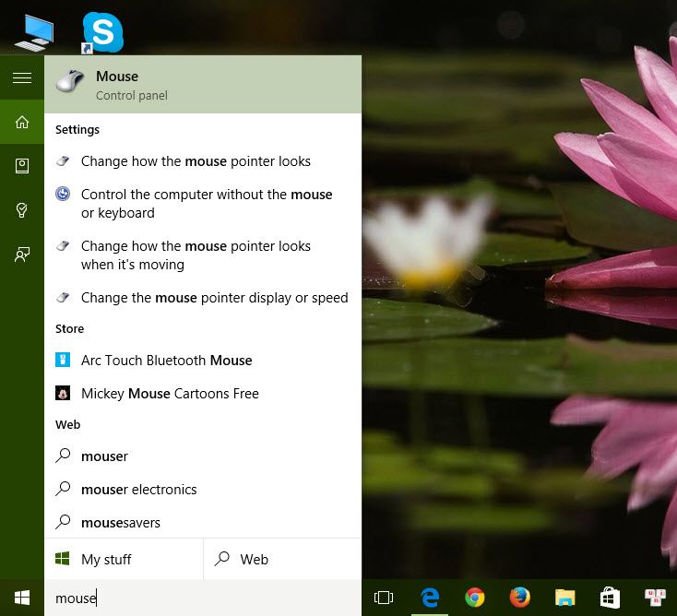The height and width of the screenshot is (616, 677).
Task: Open Arc Touch Bluetooth Mouse store result
Action: click(166, 361)
